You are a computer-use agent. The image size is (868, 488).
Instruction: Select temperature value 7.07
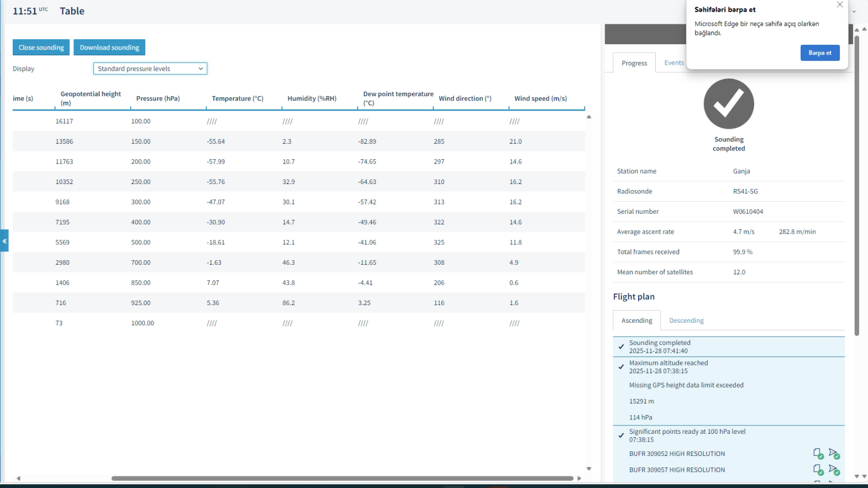tap(213, 283)
